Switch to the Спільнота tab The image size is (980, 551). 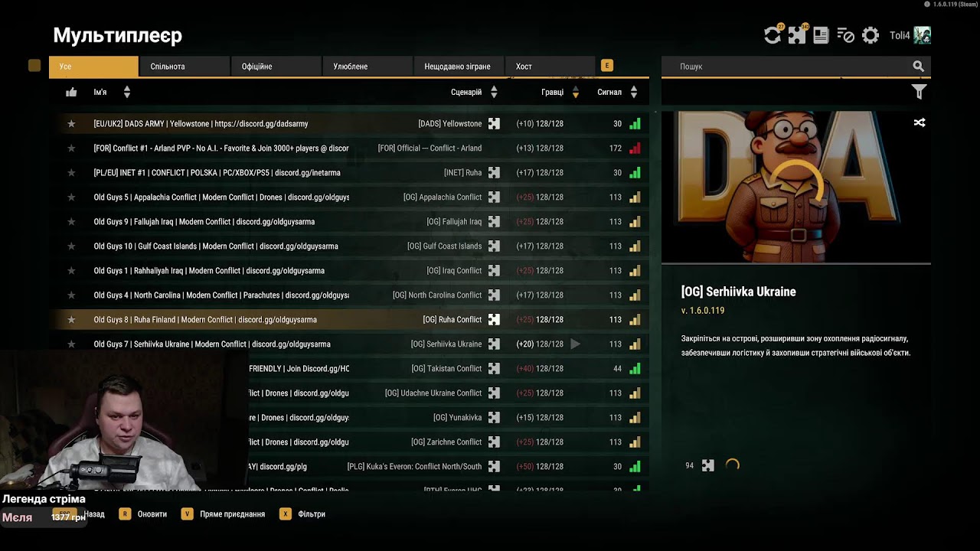[x=185, y=67]
